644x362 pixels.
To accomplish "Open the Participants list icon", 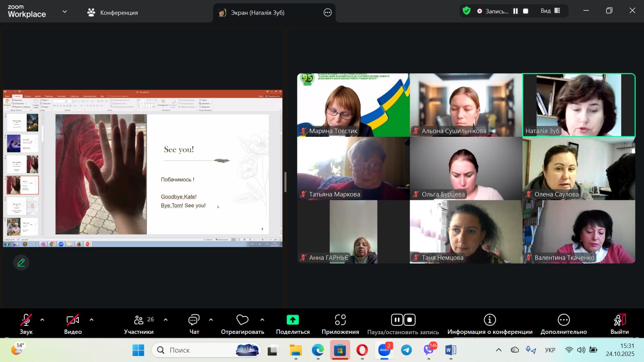I will 139,320.
